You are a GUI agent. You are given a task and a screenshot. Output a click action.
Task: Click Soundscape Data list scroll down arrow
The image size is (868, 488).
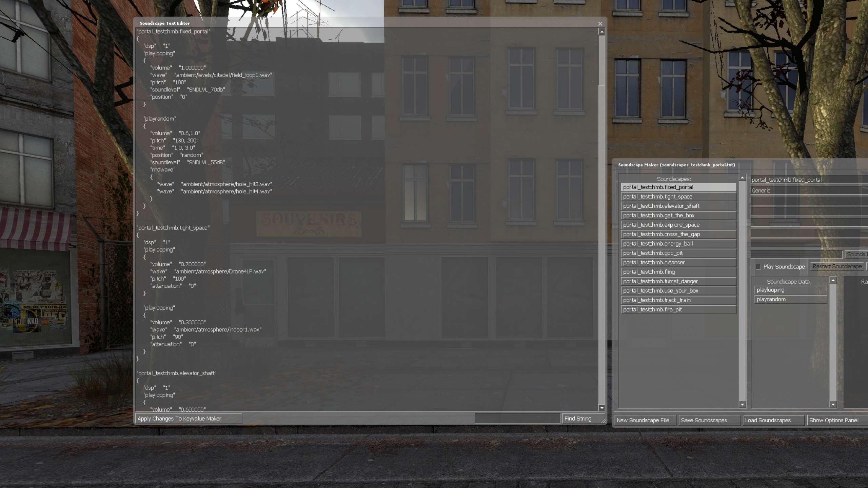(833, 404)
